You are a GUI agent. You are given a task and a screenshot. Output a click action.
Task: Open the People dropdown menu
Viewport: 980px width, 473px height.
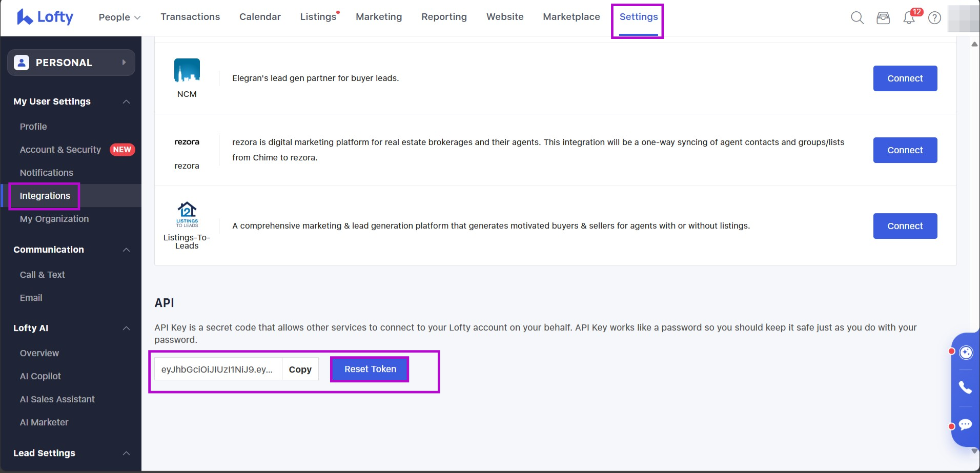pos(119,17)
